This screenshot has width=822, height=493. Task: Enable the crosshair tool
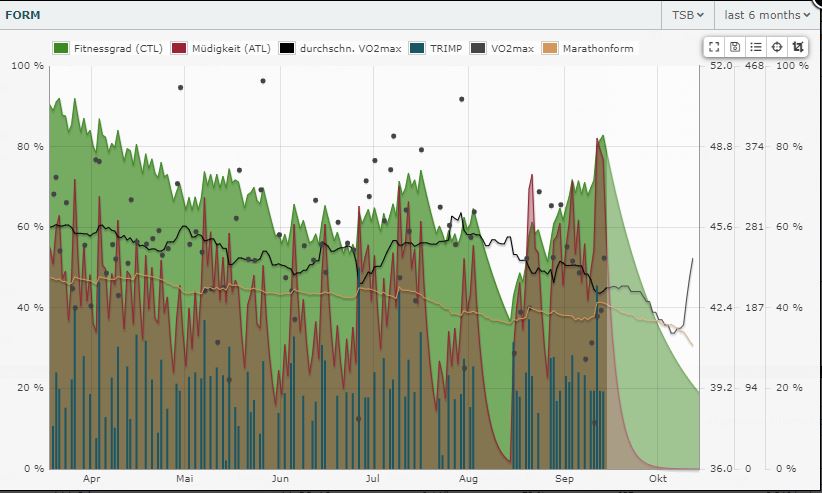(776, 47)
